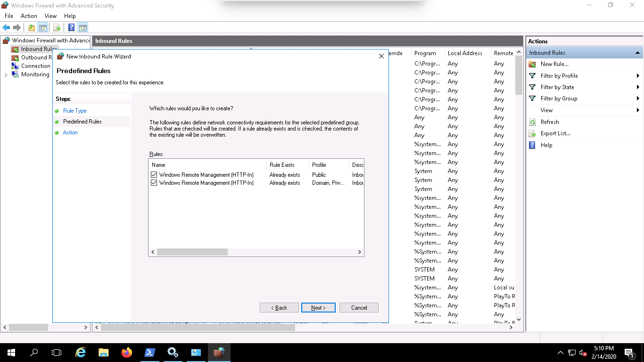The width and height of the screenshot is (644, 362).
Task: Launch Firefox from the taskbar
Action: click(x=127, y=353)
